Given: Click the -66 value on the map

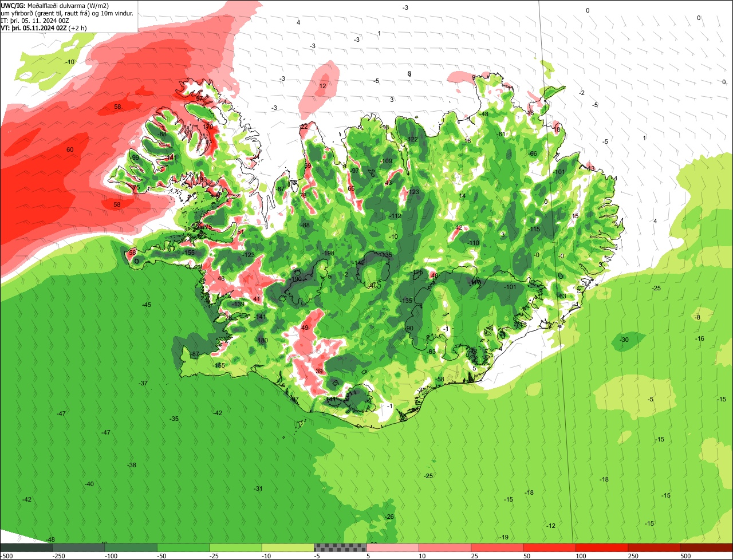Looking at the screenshot, I should [x=533, y=154].
